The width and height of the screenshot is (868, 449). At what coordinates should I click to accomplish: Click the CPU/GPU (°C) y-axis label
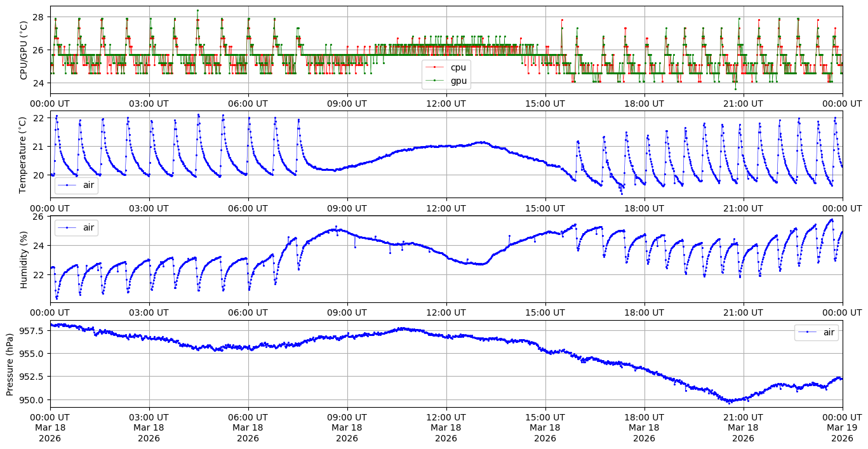tap(24, 50)
